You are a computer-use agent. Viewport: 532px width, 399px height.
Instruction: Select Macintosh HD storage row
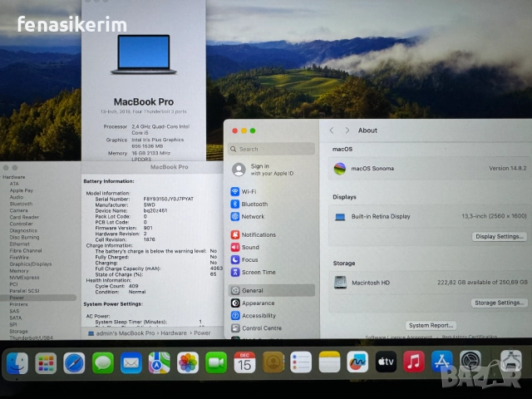coord(430,283)
